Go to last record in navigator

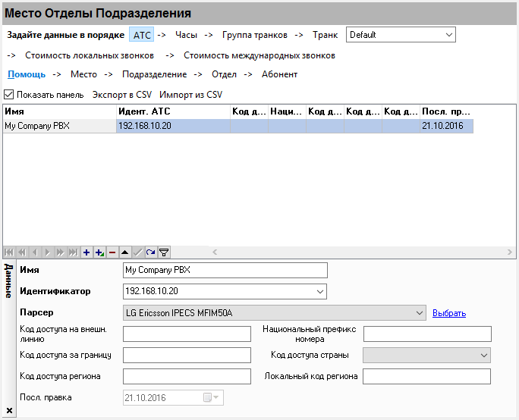click(x=74, y=252)
